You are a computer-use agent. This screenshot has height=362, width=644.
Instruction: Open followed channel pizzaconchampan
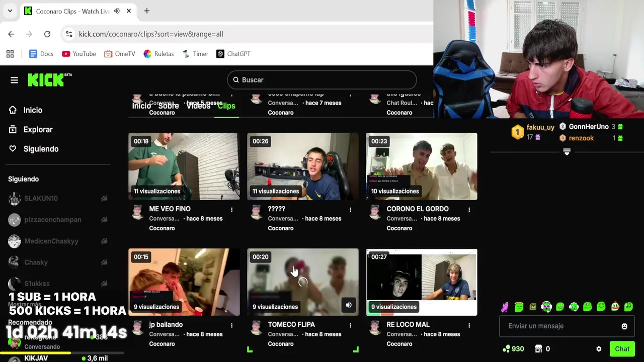pyautogui.click(x=58, y=220)
